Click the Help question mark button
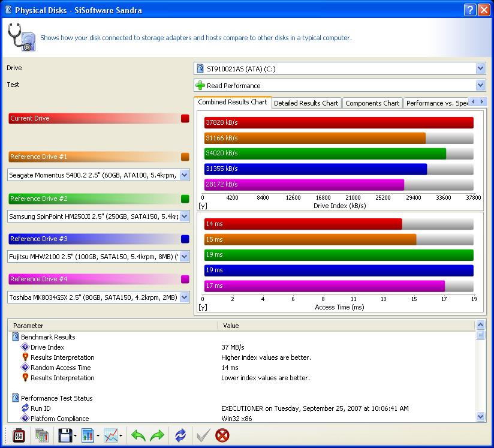Image resolution: width=494 pixels, height=448 pixels. [471, 10]
